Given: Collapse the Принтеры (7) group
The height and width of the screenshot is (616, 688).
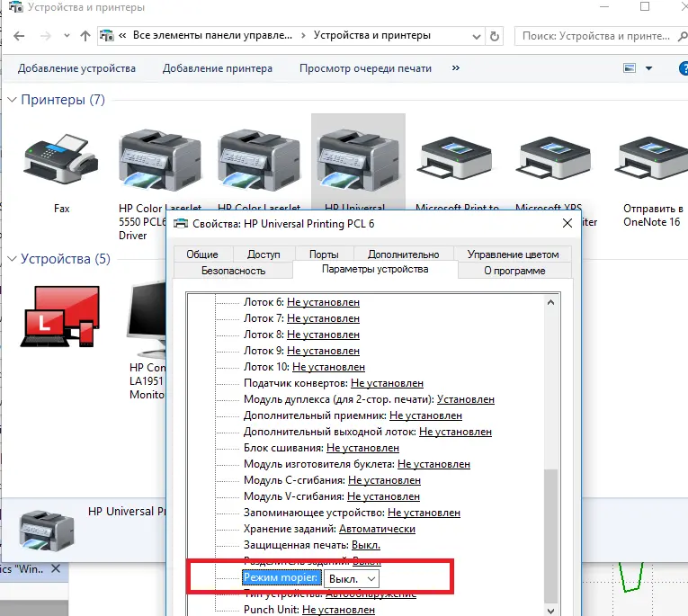Looking at the screenshot, I should click(12, 100).
